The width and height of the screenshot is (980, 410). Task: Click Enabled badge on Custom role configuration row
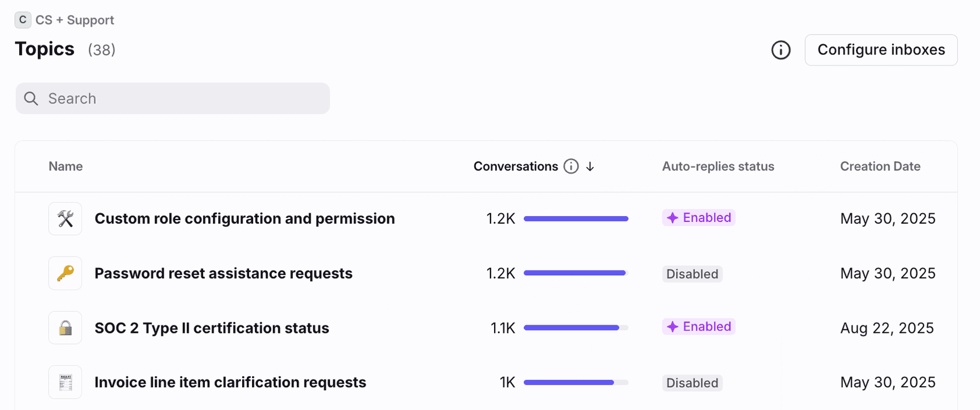pos(698,218)
